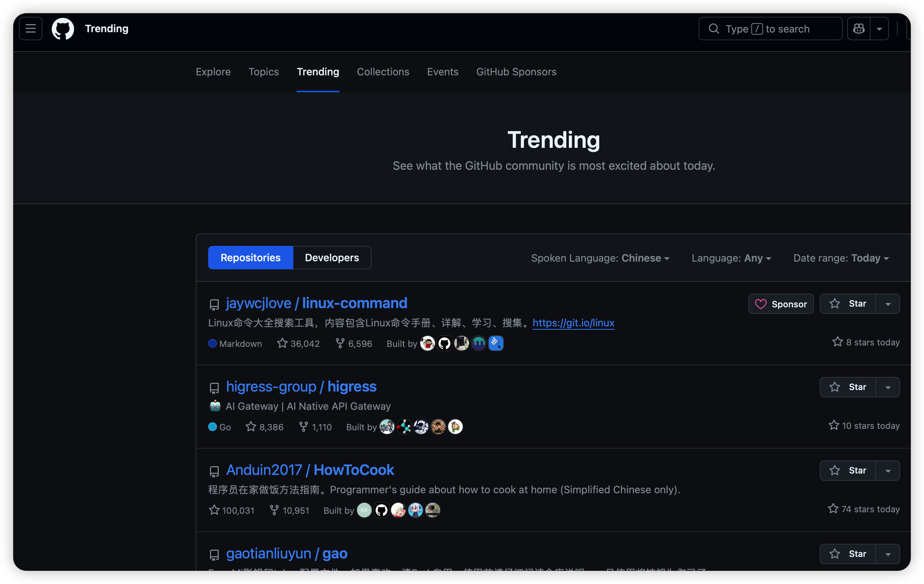Click the blue last avatar of linux-command
The height and width of the screenshot is (584, 924).
pyautogui.click(x=496, y=343)
